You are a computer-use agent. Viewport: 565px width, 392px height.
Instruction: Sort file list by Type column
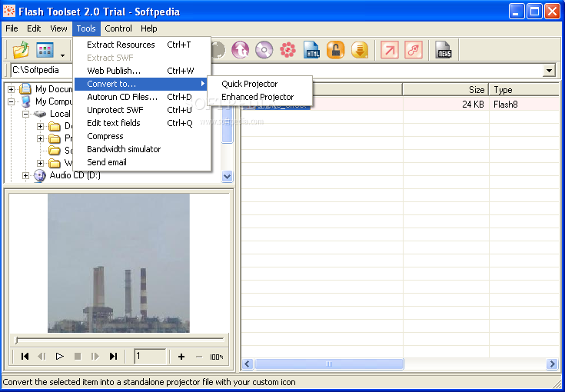(x=524, y=90)
